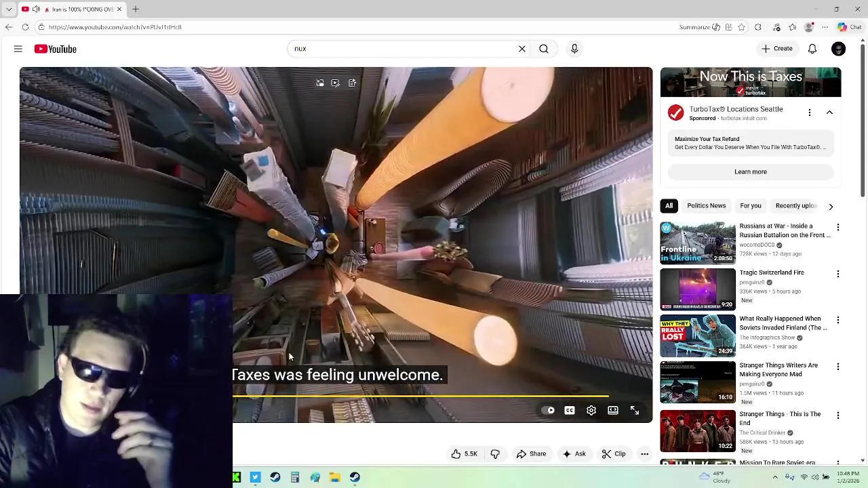Open Tragic Switzerland Fire video thumbnail
Image resolution: width=868 pixels, height=488 pixels.
click(x=698, y=289)
